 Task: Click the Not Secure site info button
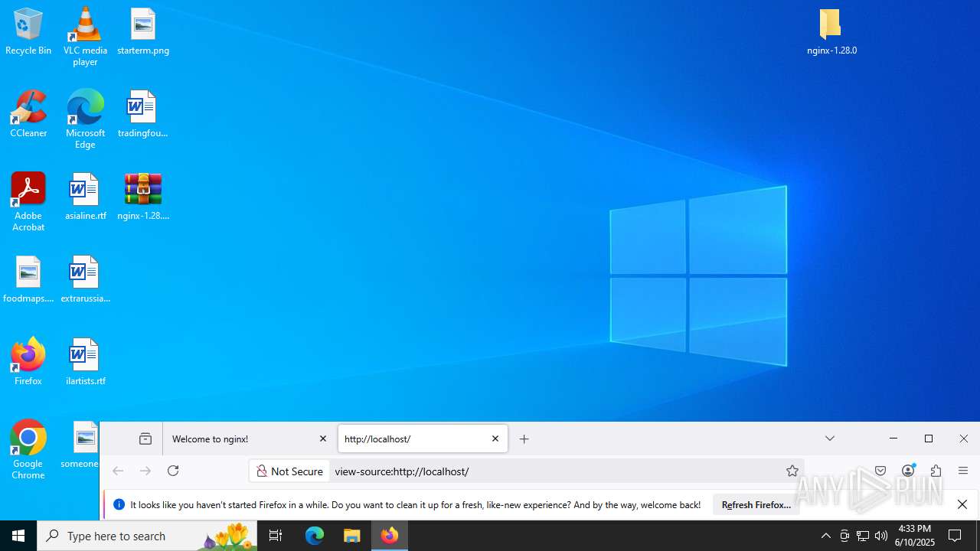pos(289,471)
